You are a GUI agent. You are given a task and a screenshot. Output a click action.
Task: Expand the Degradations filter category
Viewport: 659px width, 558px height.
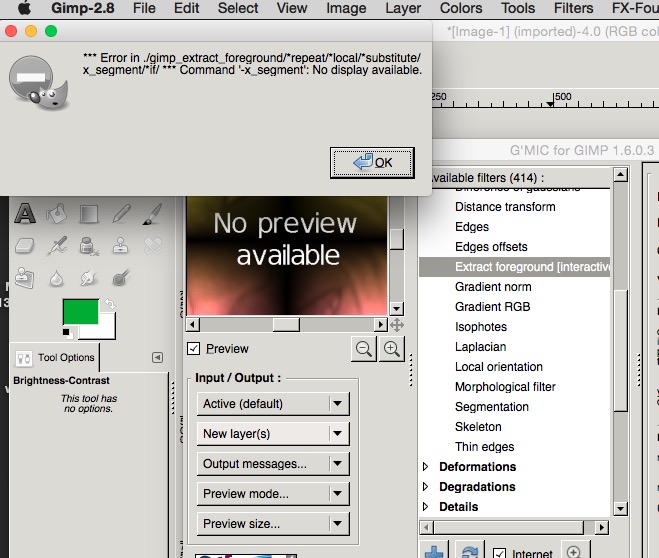(x=425, y=487)
